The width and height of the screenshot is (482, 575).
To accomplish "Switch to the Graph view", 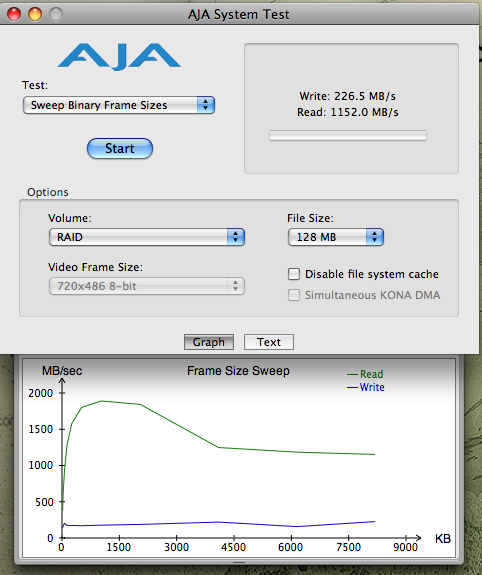I will coord(209,342).
